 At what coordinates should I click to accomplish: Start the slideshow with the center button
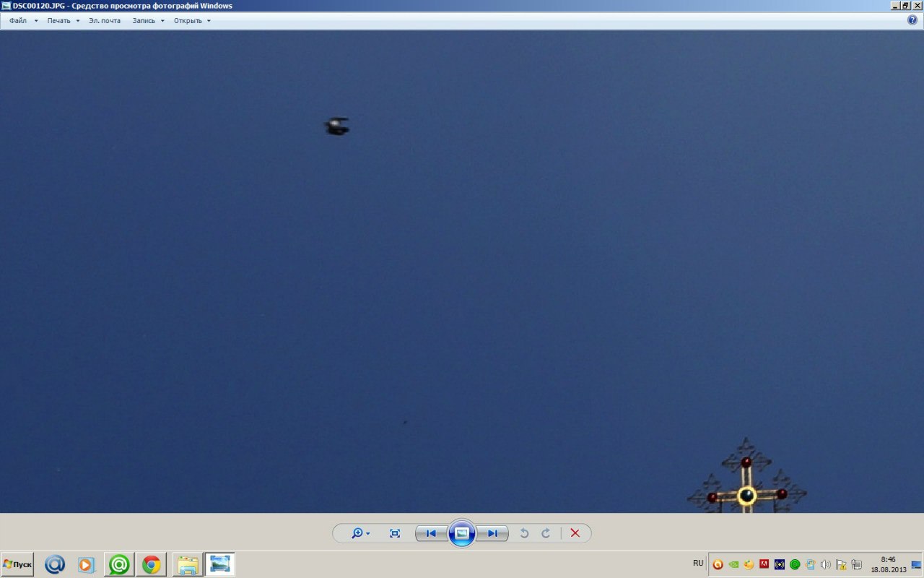[x=462, y=533]
